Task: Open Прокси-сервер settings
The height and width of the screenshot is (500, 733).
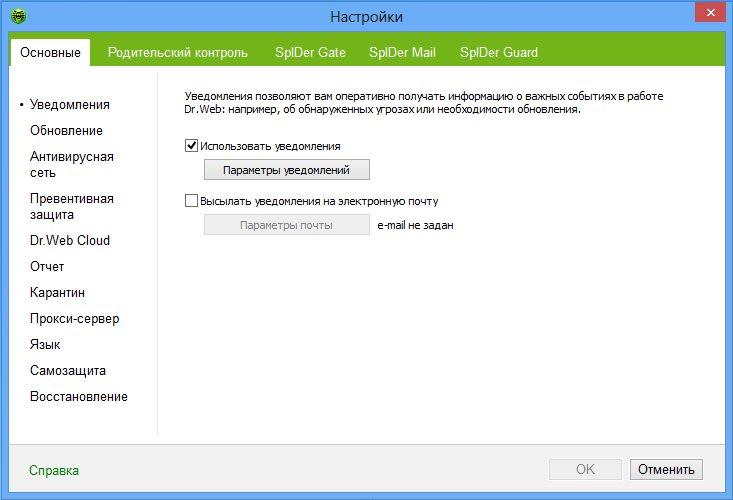Action: click(74, 319)
